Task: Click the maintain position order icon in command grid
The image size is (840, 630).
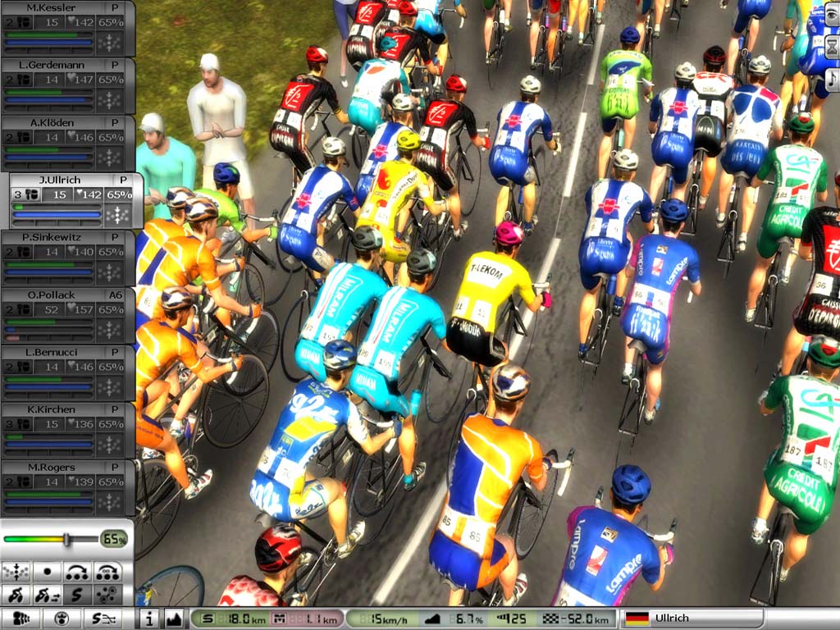Action: click(16, 572)
